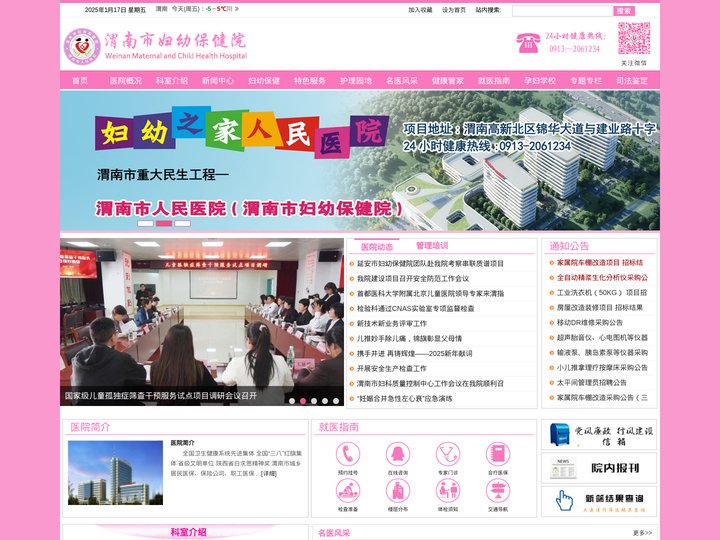This screenshot has width=720, height=540.
Task: Open 预约挂号 phone icon
Action: (x=348, y=454)
